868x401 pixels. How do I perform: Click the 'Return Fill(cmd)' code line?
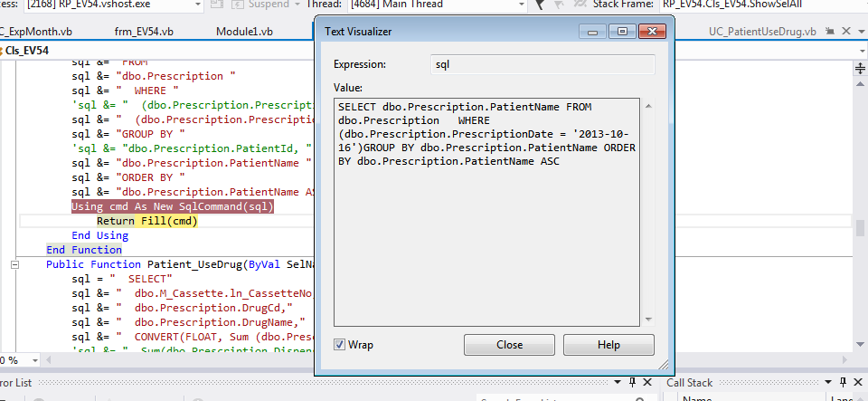pos(147,221)
